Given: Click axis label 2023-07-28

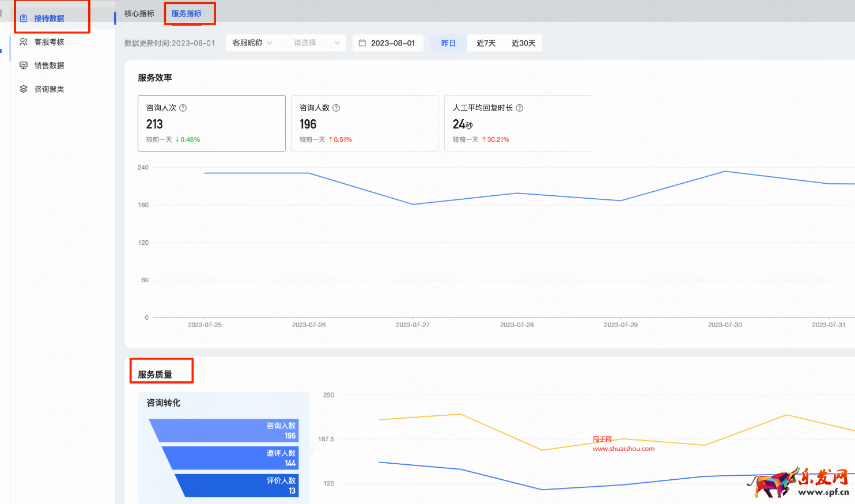Looking at the screenshot, I should tap(517, 325).
